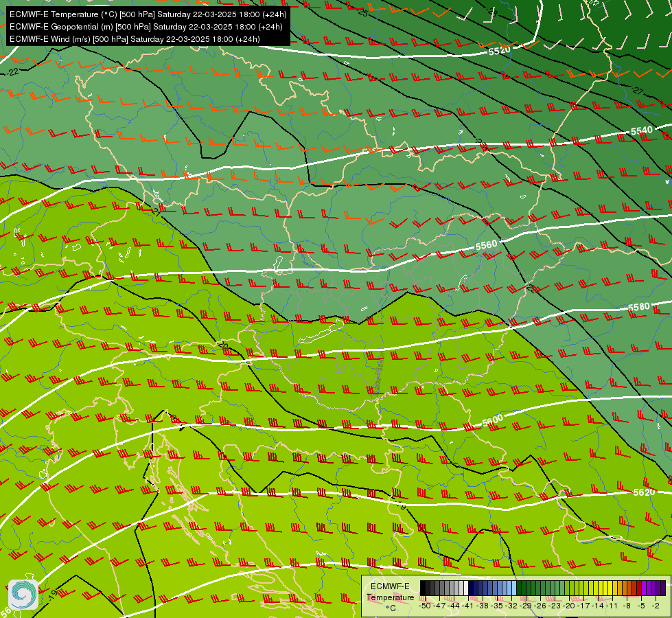Click the 5520 geopotential contour label
The image size is (672, 618).
coord(499,51)
